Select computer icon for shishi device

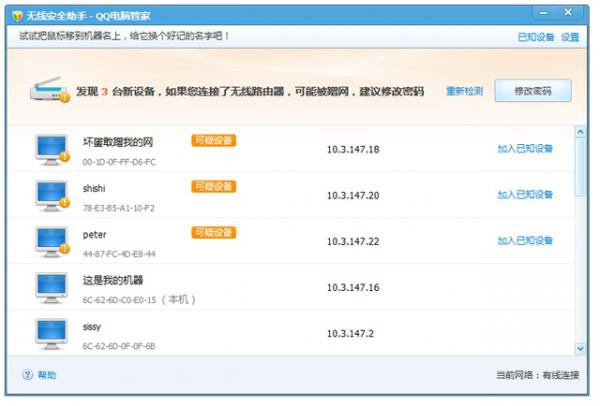point(52,196)
